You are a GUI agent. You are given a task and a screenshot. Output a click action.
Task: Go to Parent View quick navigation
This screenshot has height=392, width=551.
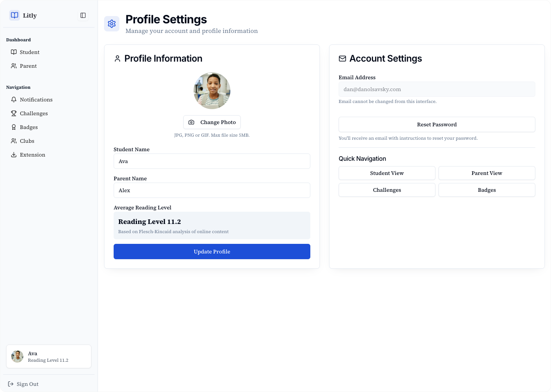pyautogui.click(x=487, y=173)
